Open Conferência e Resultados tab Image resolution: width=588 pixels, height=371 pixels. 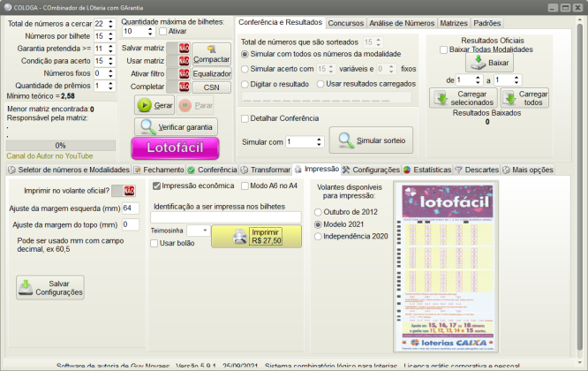pos(280,22)
